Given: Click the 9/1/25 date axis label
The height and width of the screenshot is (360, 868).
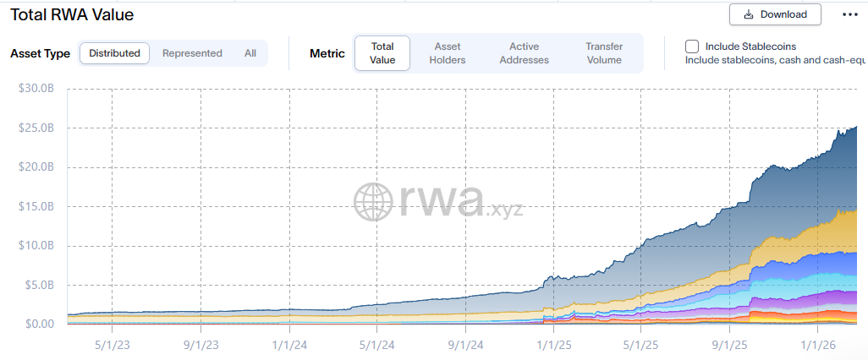Looking at the screenshot, I should click(728, 345).
